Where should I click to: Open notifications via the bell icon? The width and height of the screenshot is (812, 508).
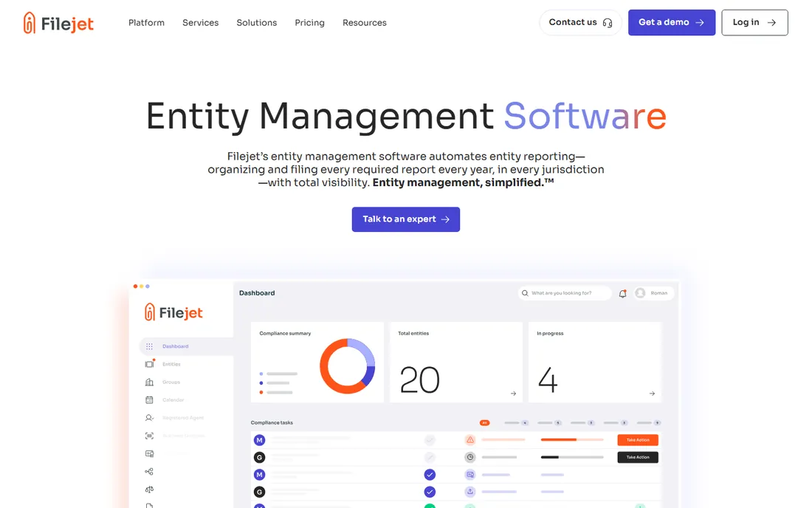coord(622,294)
